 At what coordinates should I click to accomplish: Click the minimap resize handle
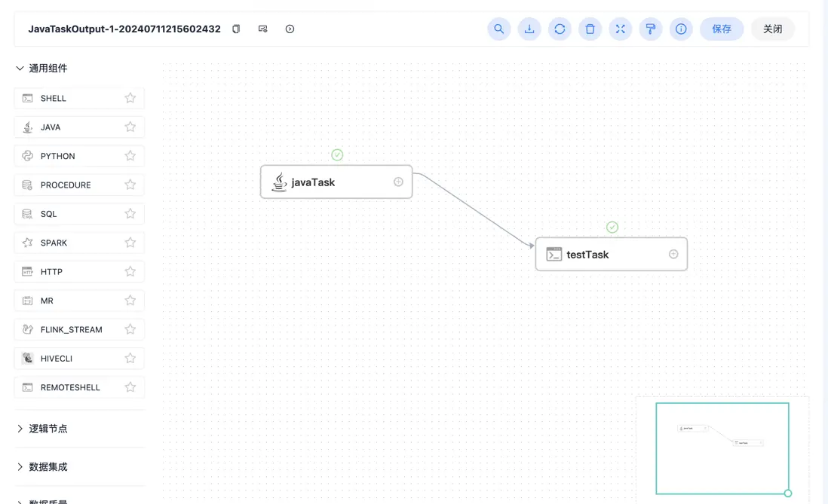pyautogui.click(x=788, y=493)
